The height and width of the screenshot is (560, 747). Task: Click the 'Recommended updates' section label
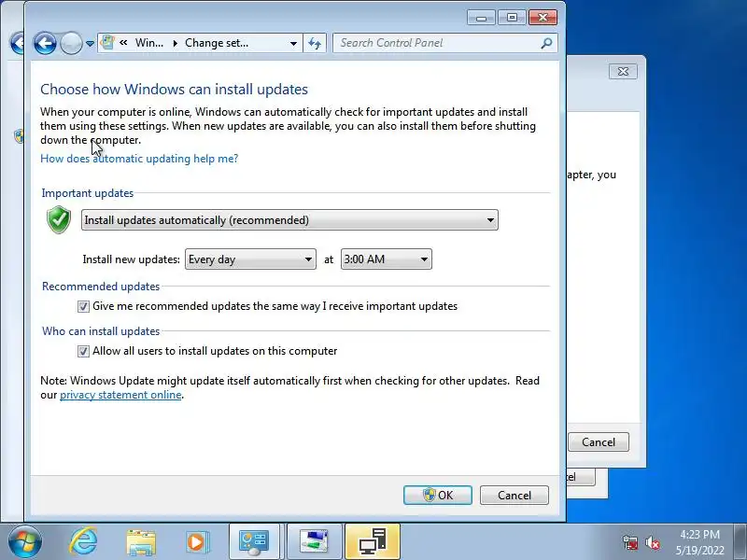101,287
